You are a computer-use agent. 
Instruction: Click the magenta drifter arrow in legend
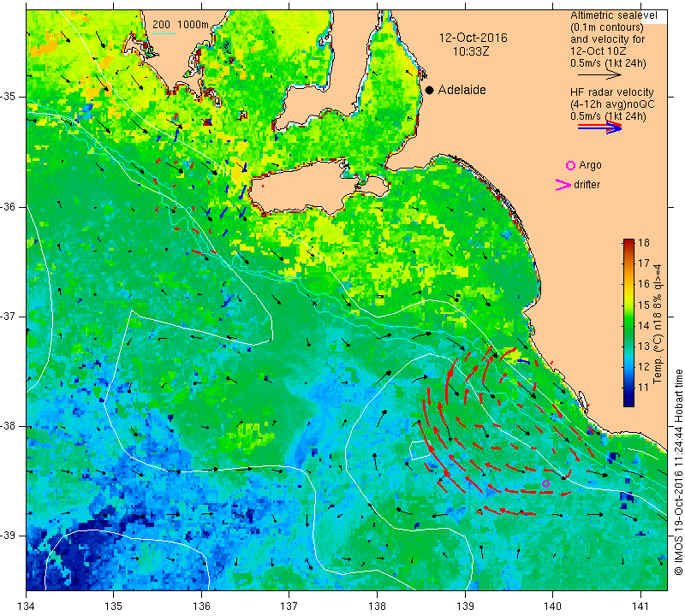point(563,185)
